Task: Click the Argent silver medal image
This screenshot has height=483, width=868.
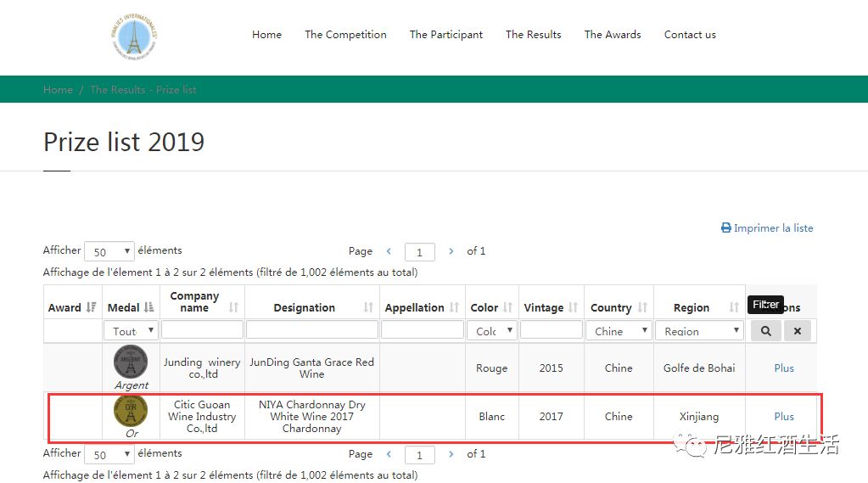Action: pyautogui.click(x=131, y=362)
